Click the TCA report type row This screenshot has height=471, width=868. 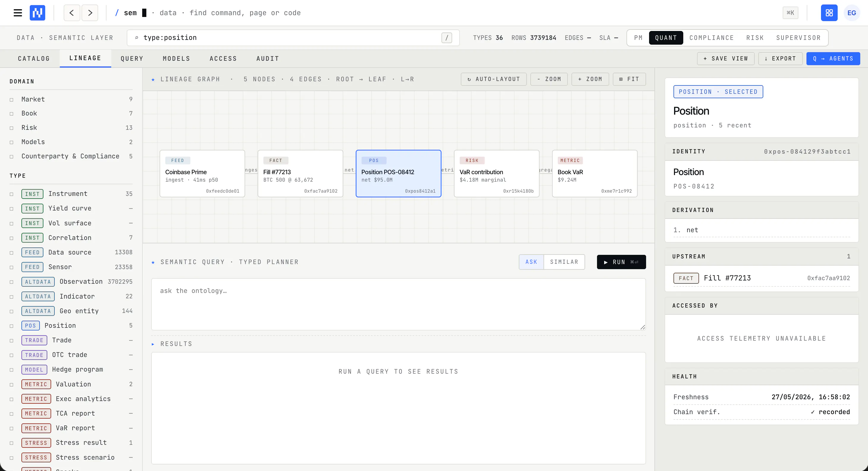(x=71, y=413)
